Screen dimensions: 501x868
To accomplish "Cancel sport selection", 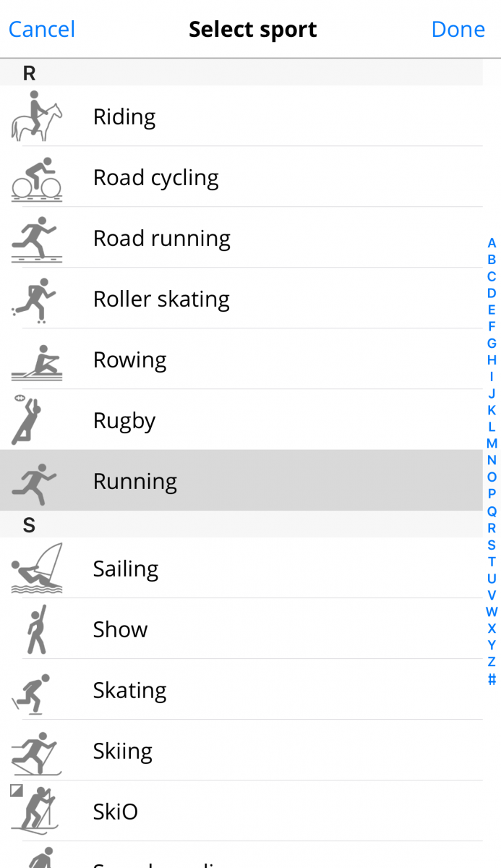I will [42, 29].
